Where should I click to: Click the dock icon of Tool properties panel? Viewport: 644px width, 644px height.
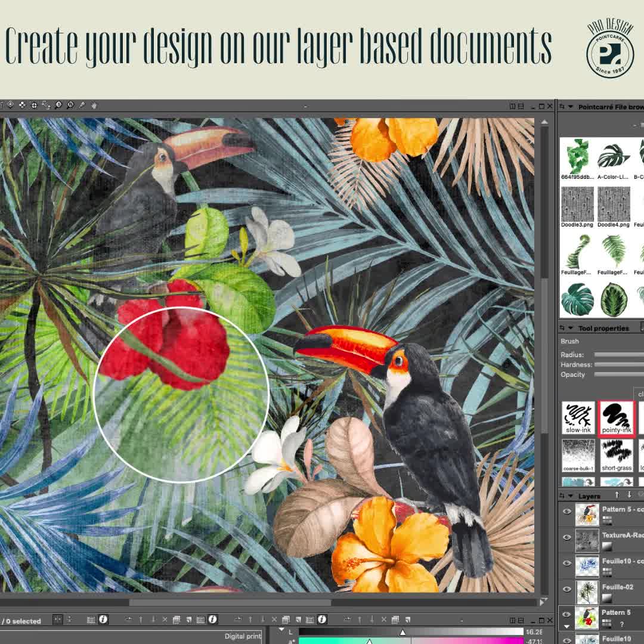pos(562,328)
